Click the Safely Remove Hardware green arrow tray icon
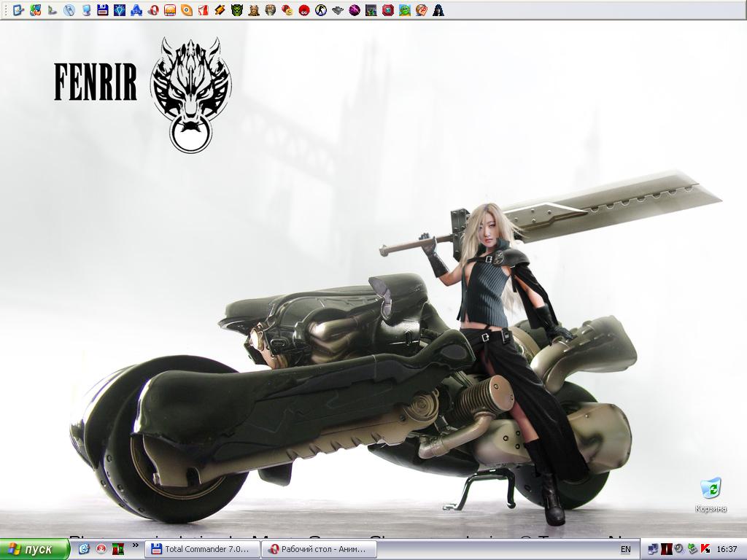The image size is (747, 560). tap(692, 550)
